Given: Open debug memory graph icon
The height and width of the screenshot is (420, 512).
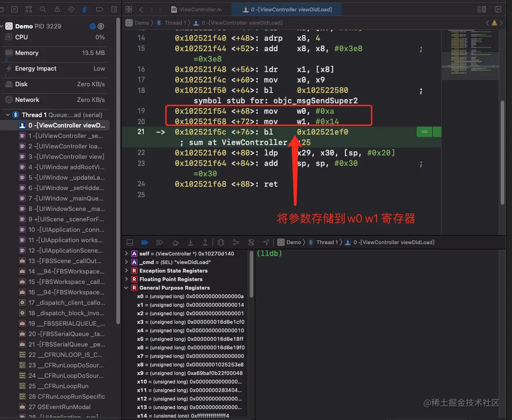Looking at the screenshot, I should tap(236, 242).
